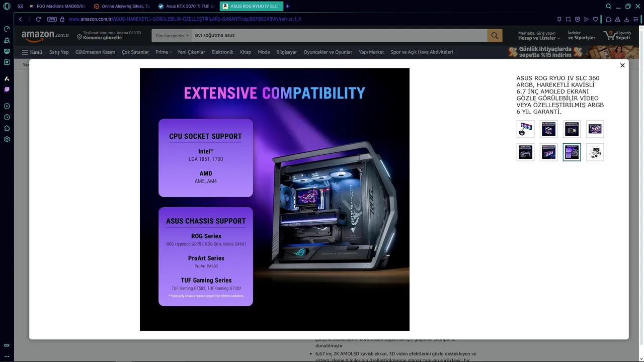Open Yeni Çıkanlar nav item

(x=191, y=52)
